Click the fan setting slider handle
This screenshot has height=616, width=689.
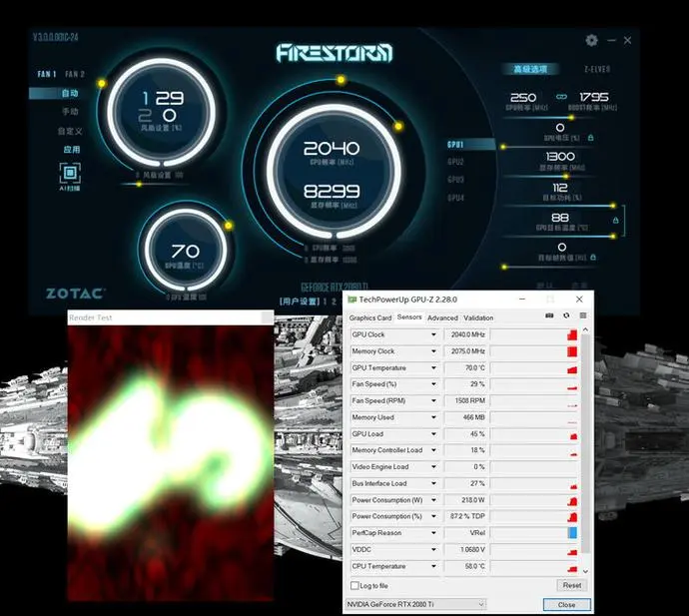point(139,185)
